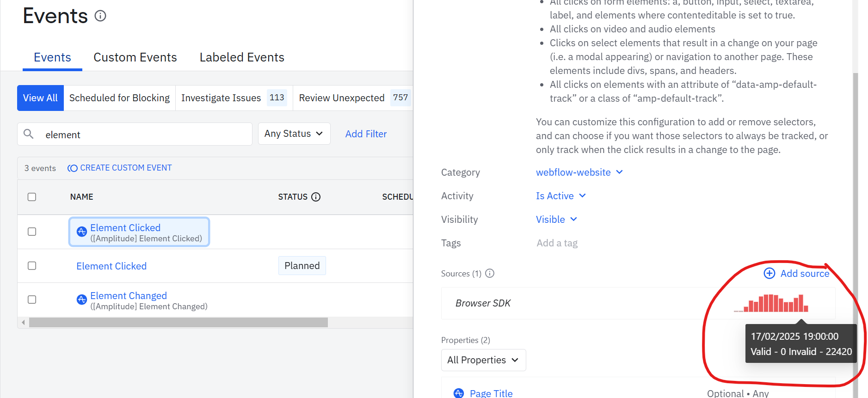Open the Labeled Events tab

point(242,57)
